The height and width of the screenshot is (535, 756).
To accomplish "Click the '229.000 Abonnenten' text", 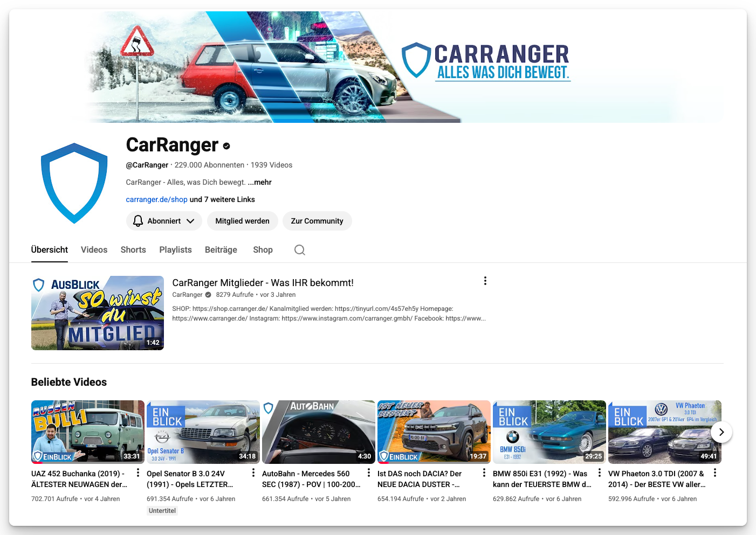I will (x=209, y=165).
